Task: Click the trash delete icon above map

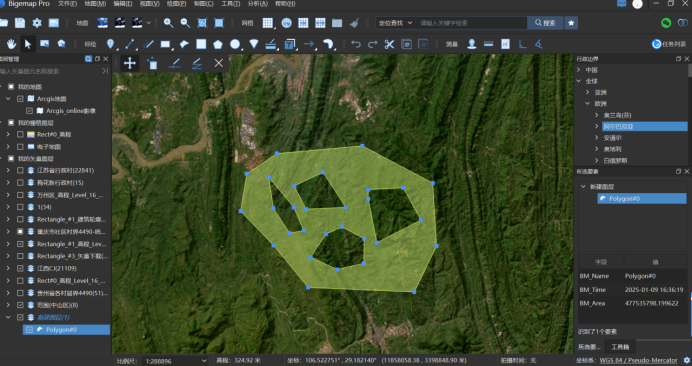Action: (152, 64)
